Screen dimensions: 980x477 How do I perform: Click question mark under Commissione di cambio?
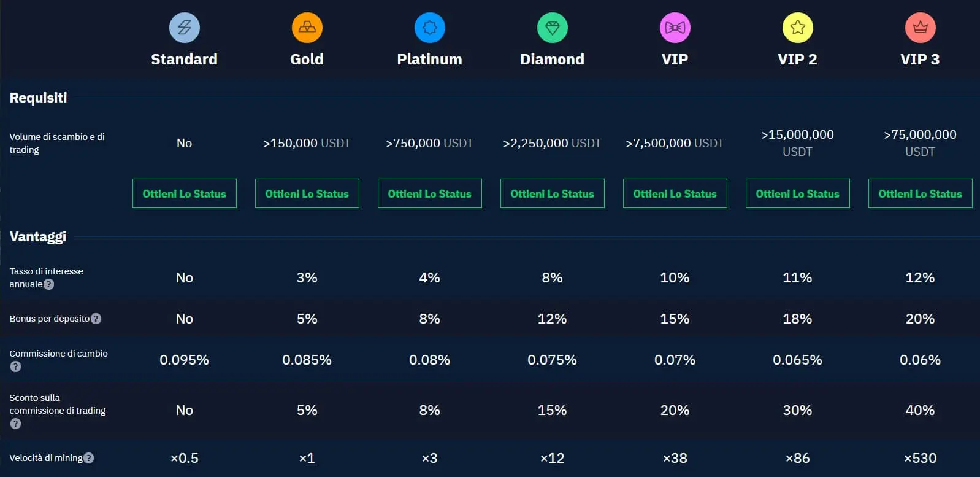tap(16, 366)
